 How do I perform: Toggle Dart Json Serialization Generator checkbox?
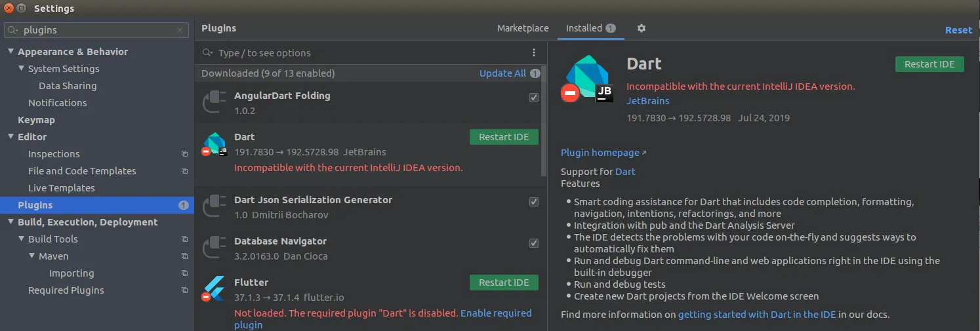coord(534,202)
